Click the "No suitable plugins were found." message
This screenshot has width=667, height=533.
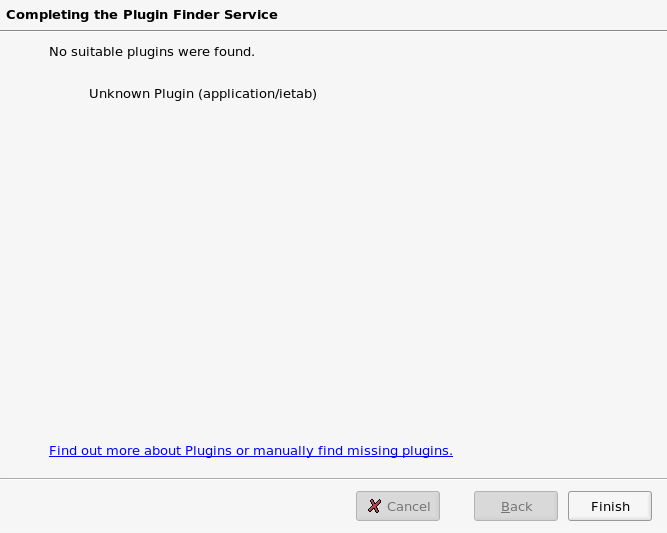152,51
